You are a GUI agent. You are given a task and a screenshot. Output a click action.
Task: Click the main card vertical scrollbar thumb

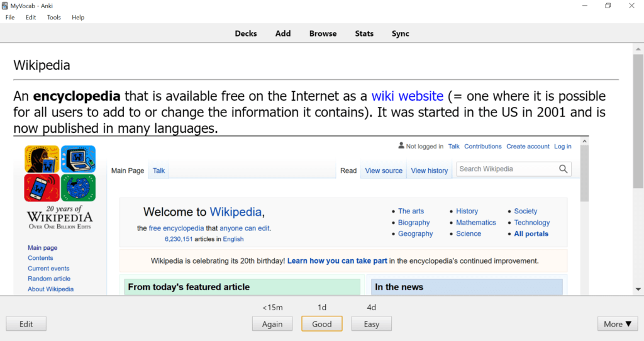638,121
